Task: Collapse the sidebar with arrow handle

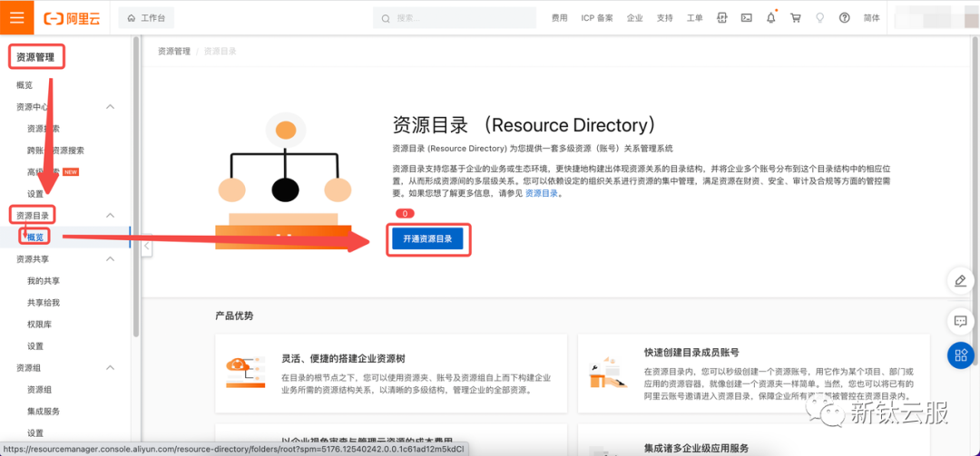Action: pyautogui.click(x=147, y=246)
